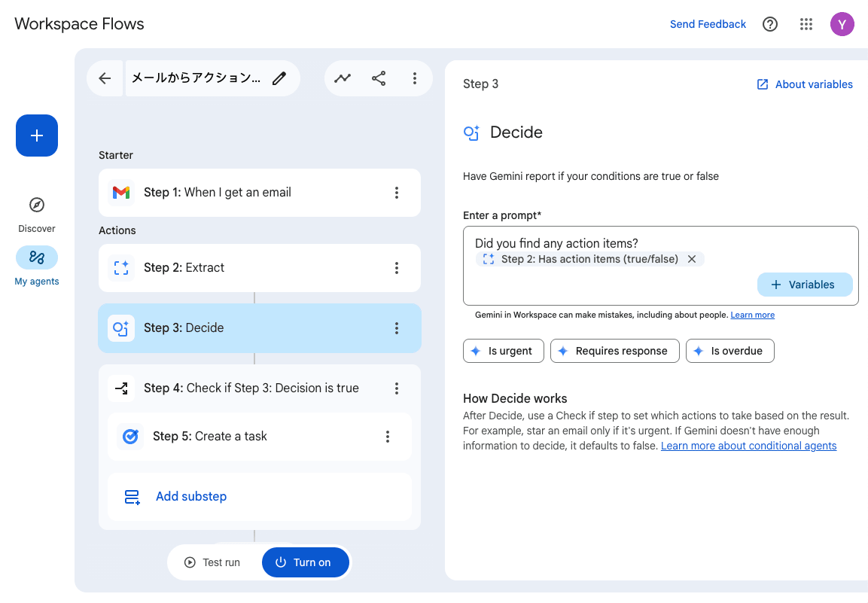The height and width of the screenshot is (603, 868).
Task: Click 'How Decide works' heading
Action: (515, 399)
